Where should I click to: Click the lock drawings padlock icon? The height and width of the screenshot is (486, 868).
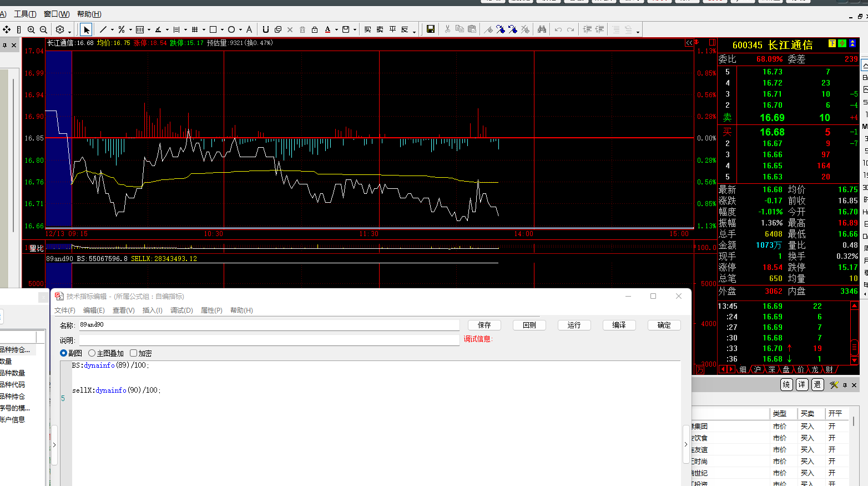[x=315, y=29]
